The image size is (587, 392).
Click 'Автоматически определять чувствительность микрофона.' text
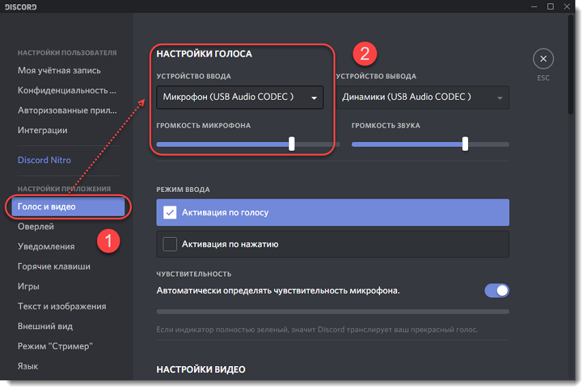278,291
